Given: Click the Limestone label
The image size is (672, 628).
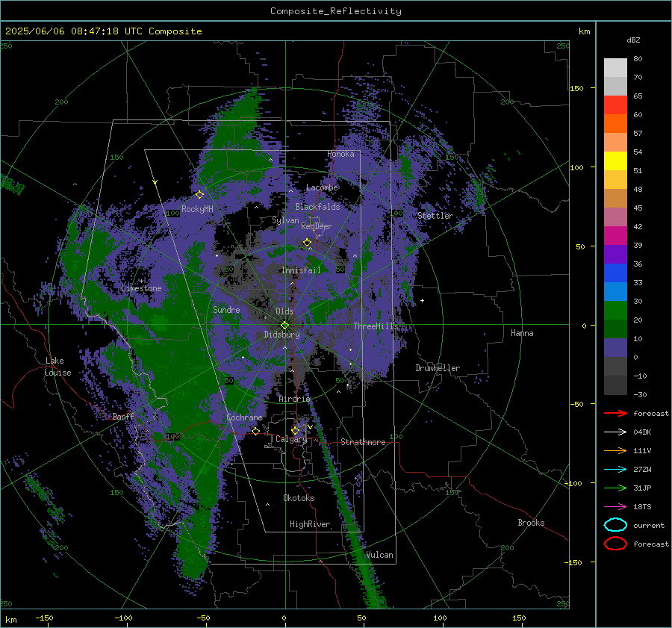Looking at the screenshot, I should [141, 288].
